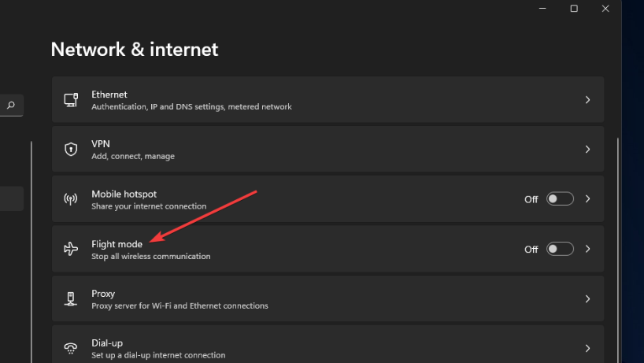
Task: Click the Proxy server icon
Action: [x=71, y=298]
